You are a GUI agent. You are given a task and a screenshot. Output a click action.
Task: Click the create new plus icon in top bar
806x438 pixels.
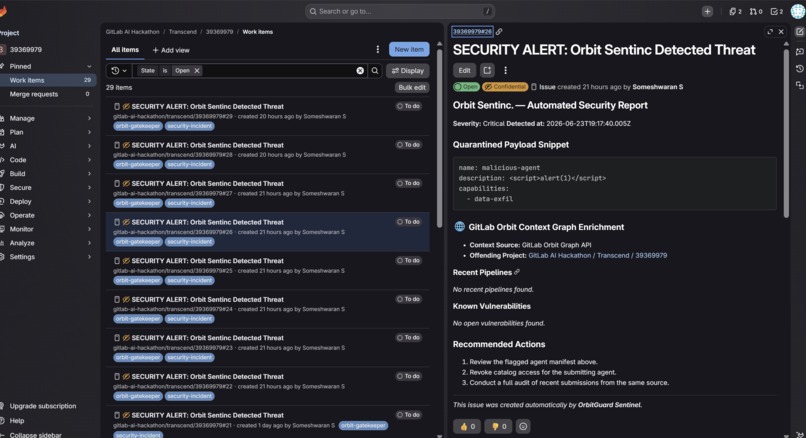point(707,11)
